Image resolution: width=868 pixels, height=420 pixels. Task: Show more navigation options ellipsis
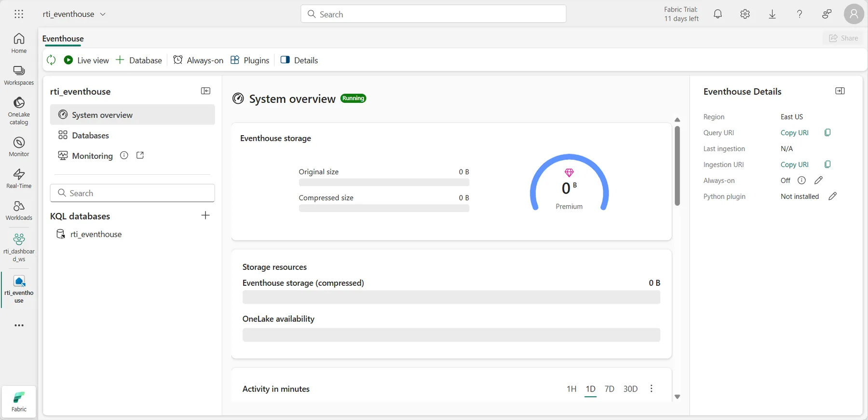(19, 325)
